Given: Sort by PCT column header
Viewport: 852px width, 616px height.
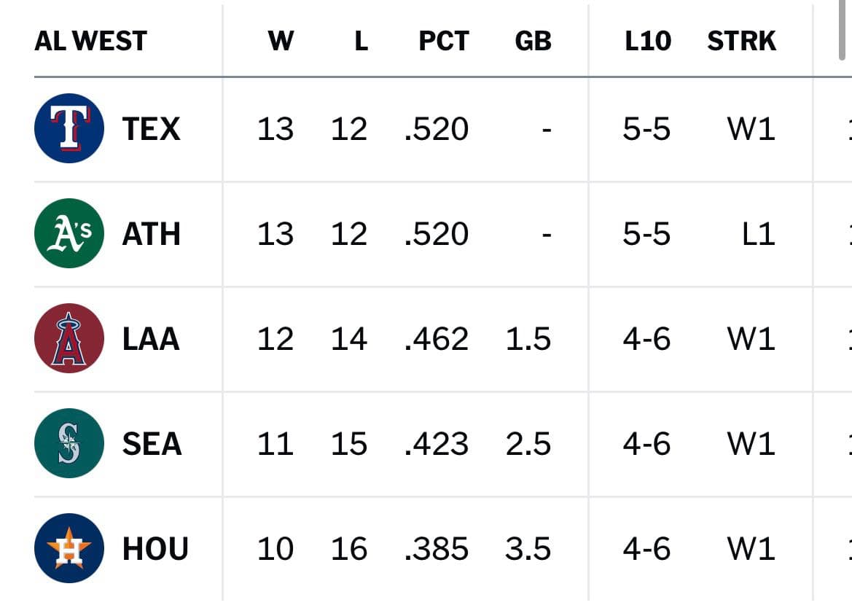Looking at the screenshot, I should pos(444,41).
